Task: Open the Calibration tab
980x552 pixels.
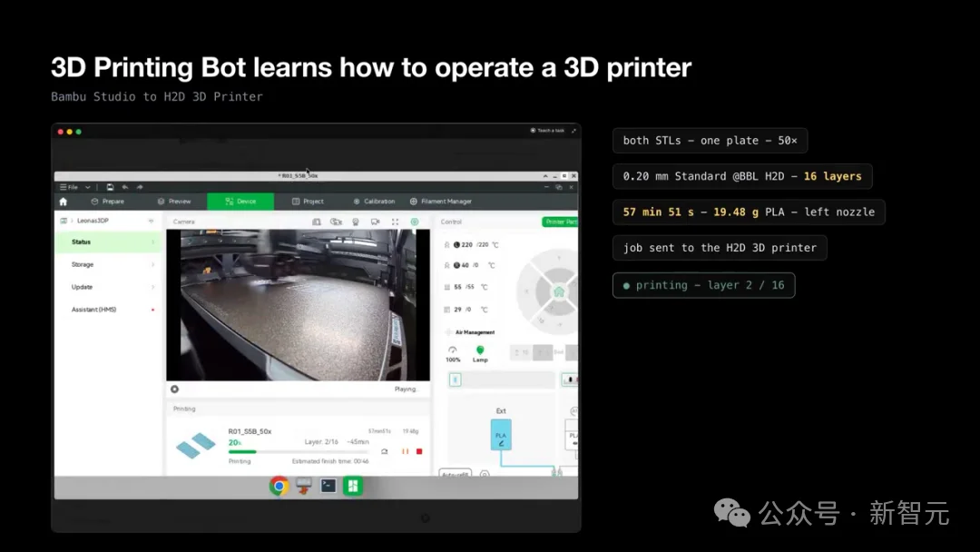Action: pyautogui.click(x=375, y=202)
